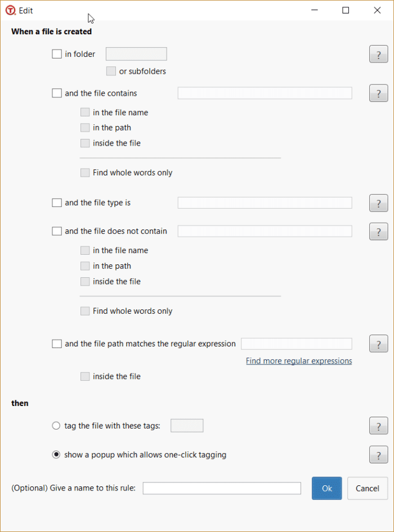Viewport: 394px width, 532px height.
Task: Select "tag the file with these tags"
Action: 56,426
